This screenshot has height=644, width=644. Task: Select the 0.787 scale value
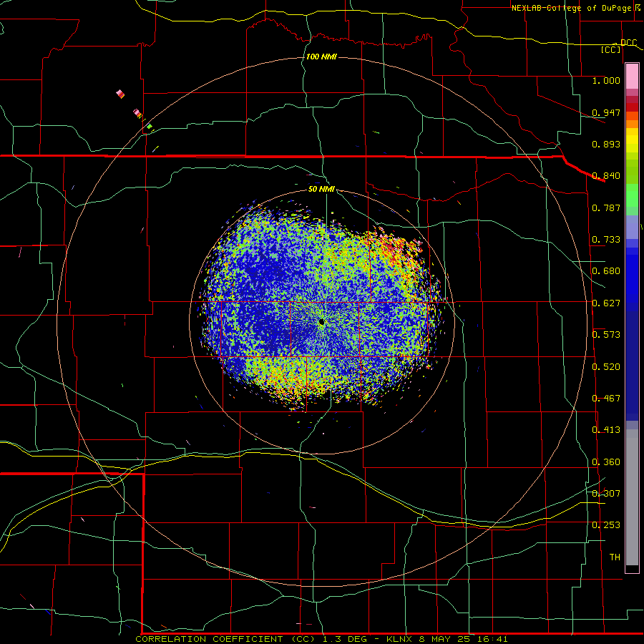click(606, 208)
